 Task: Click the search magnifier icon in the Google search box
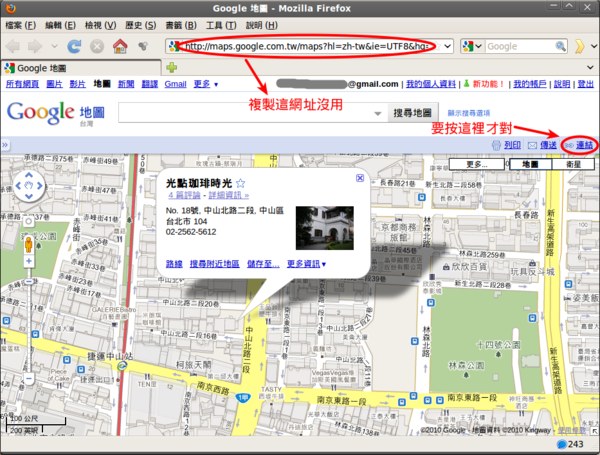click(561, 46)
